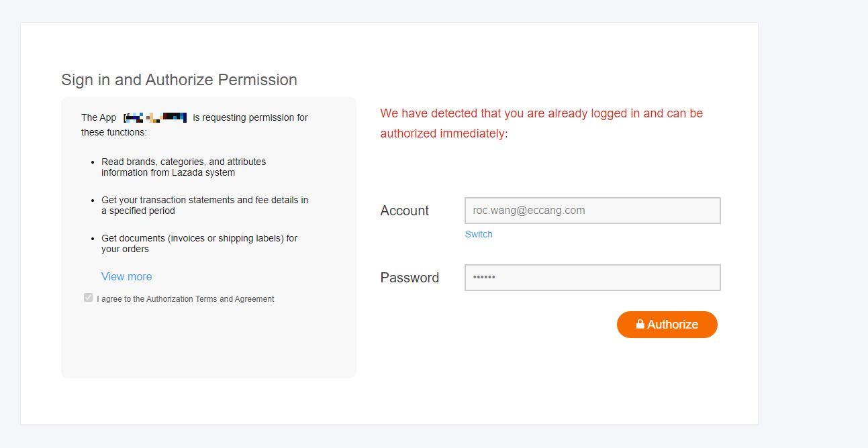
Task: Click the Account field label
Action: [x=404, y=211]
